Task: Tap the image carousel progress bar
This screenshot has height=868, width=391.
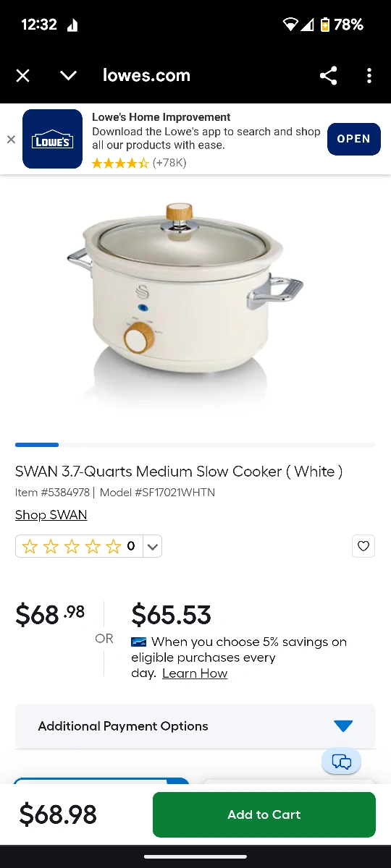Action: pyautogui.click(x=195, y=444)
